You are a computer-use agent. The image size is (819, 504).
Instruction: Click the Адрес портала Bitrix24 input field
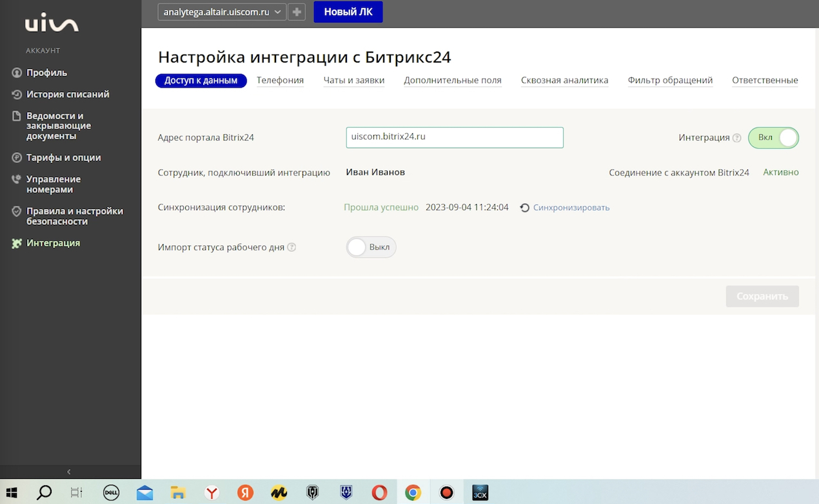454,137
